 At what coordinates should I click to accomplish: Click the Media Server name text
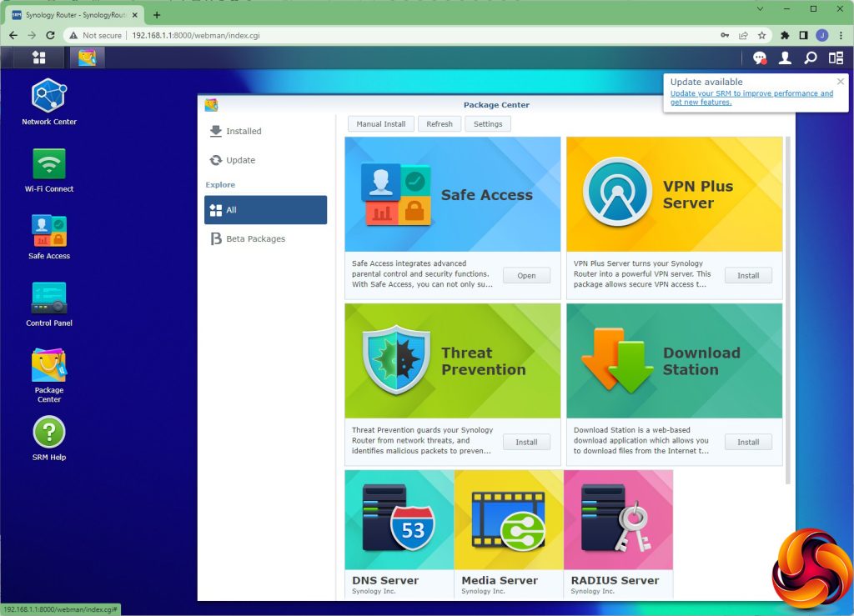click(500, 580)
